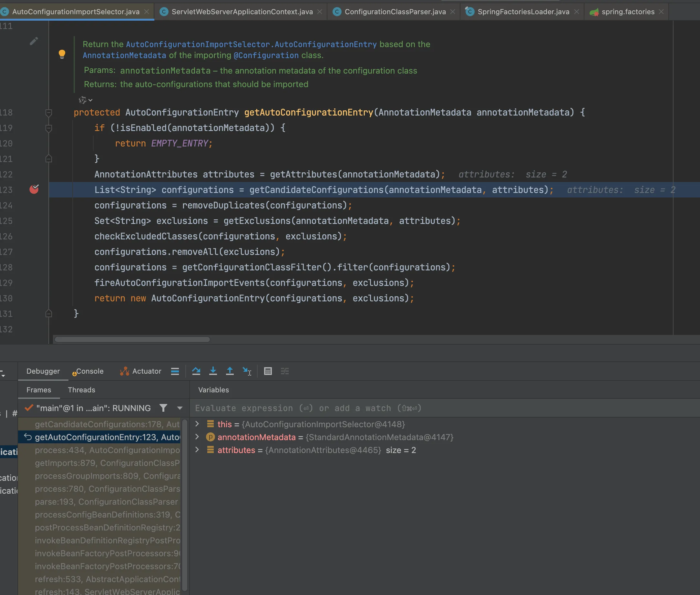This screenshot has height=595, width=700.
Task: Click the frames filter funnel icon
Action: pyautogui.click(x=163, y=408)
